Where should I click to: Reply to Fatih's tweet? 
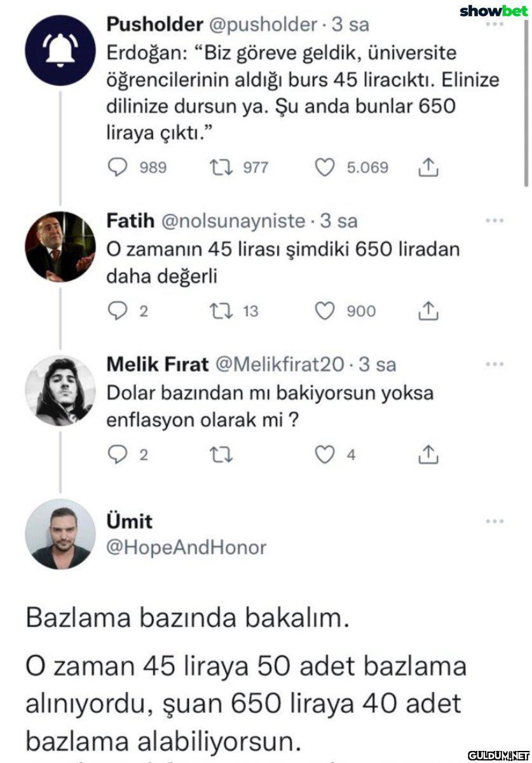[116, 311]
